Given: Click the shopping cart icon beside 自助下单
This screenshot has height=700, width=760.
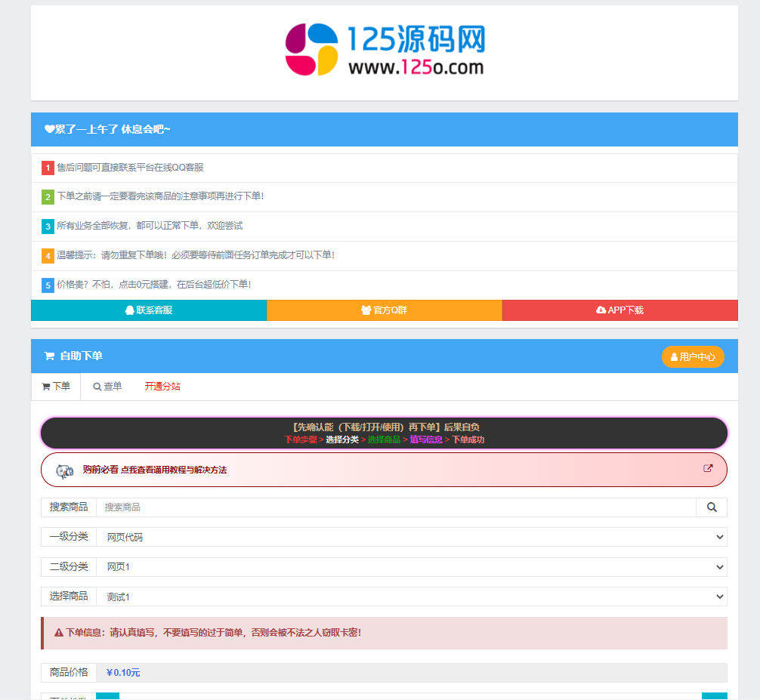Looking at the screenshot, I should (x=49, y=356).
